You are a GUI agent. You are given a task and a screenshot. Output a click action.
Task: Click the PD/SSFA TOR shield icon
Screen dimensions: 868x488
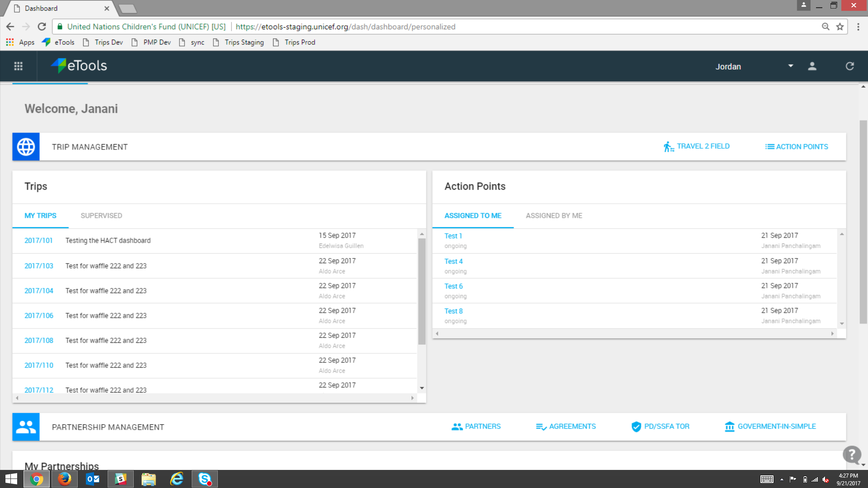pos(636,426)
